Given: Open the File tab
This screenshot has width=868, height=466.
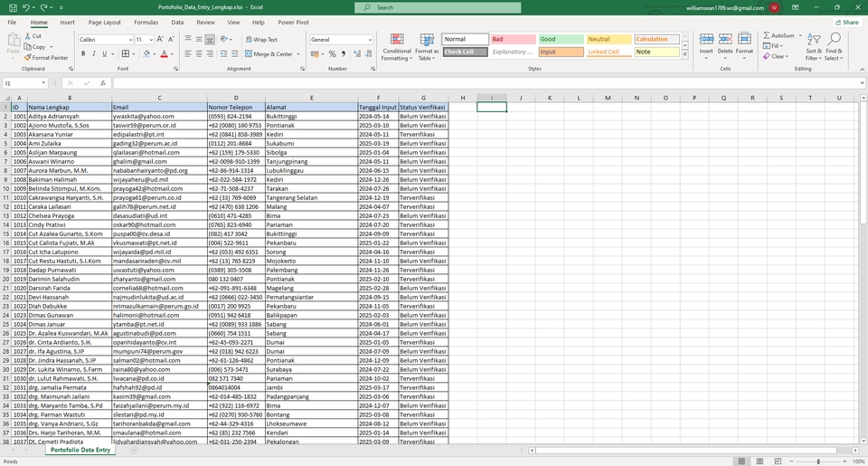Looking at the screenshot, I should click(12, 22).
